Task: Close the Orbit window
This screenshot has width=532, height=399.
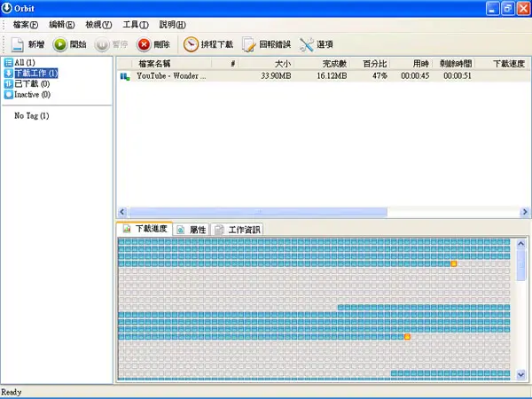Action: [523, 9]
